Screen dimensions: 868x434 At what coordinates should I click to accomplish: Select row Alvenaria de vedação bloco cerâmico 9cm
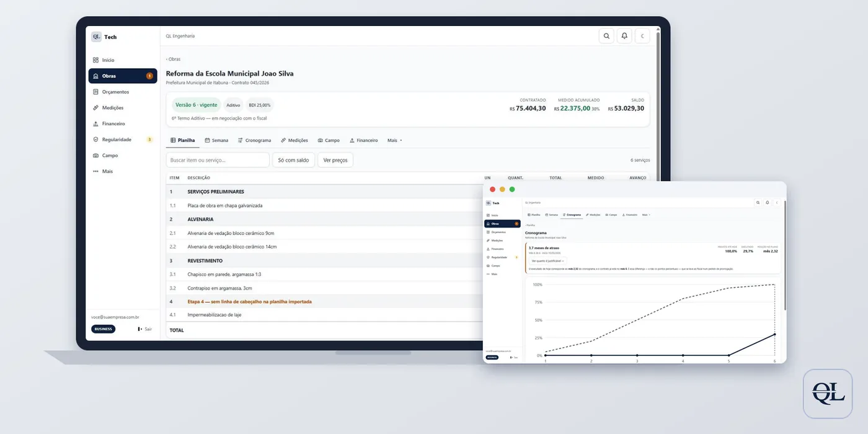[325, 233]
